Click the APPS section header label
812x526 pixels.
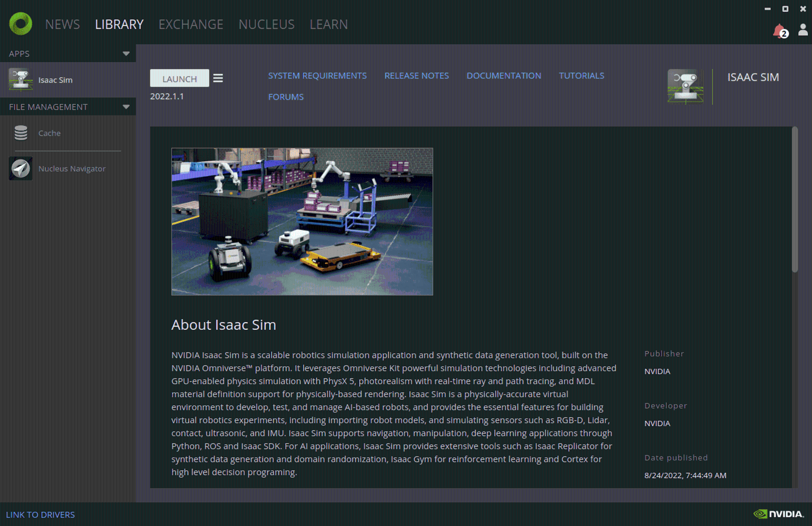tap(19, 54)
